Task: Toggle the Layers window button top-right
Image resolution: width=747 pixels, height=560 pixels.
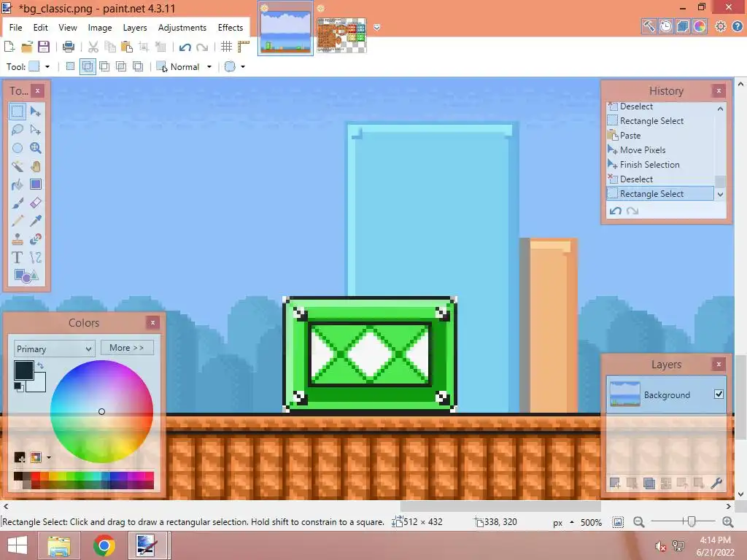Action: pos(683,26)
